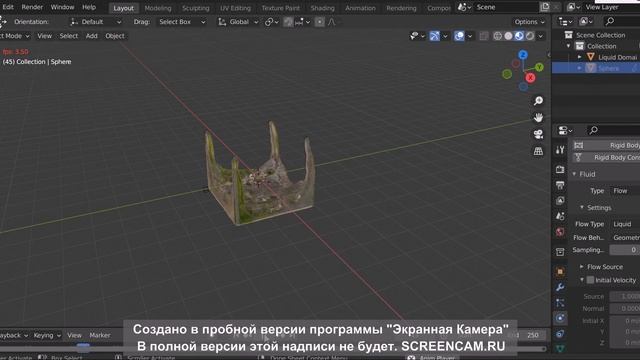640x360 pixels.
Task: Open the Render menu
Action: (x=32, y=7)
